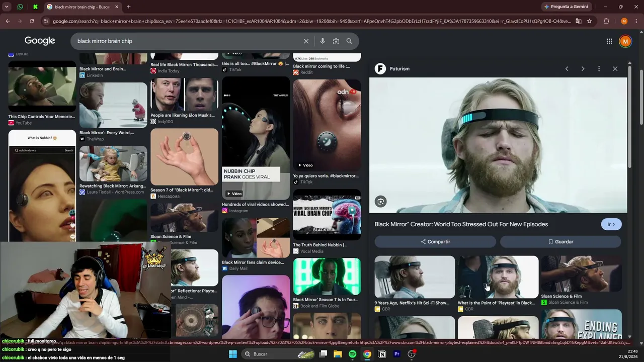Open 'Yo ya quiero verla' TikTok video result

[x=327, y=125]
